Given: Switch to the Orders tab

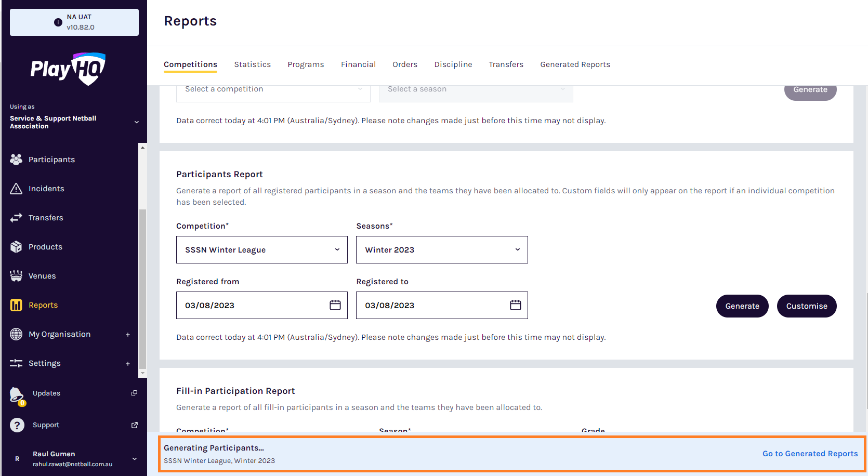Looking at the screenshot, I should (x=405, y=64).
